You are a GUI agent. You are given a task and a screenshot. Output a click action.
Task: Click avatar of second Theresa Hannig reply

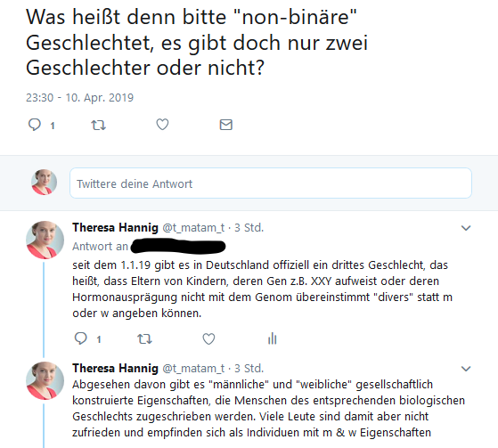click(x=45, y=380)
